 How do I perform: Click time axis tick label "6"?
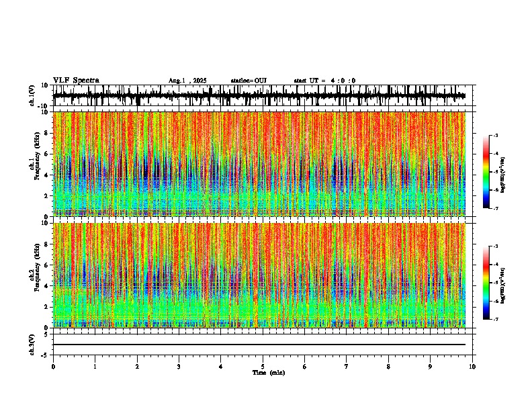tap(305, 367)
